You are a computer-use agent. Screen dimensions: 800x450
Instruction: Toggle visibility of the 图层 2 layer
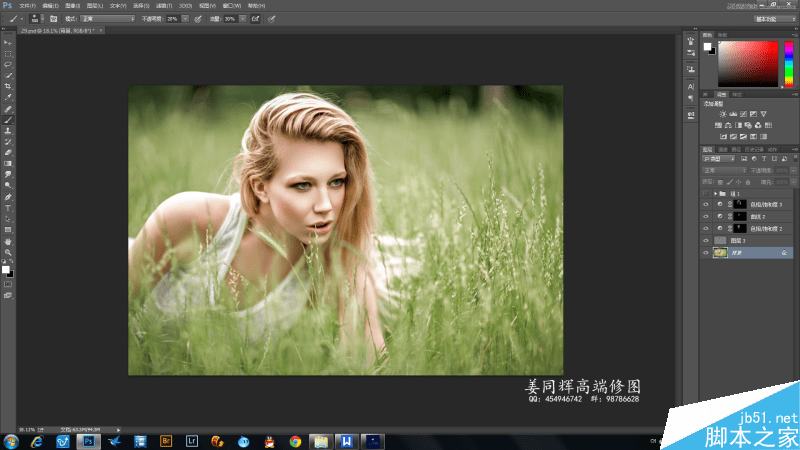[x=707, y=241]
